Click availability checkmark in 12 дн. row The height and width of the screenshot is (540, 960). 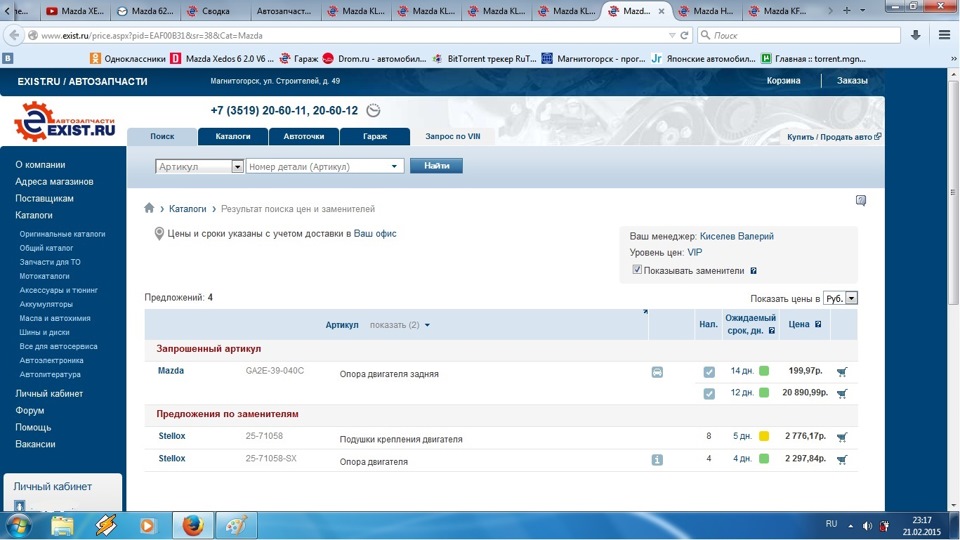pyautogui.click(x=709, y=394)
